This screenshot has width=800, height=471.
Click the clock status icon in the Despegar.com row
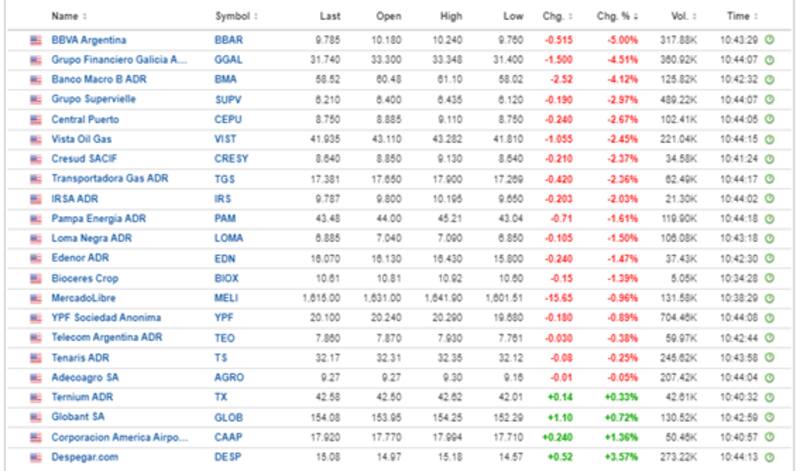pos(770,457)
